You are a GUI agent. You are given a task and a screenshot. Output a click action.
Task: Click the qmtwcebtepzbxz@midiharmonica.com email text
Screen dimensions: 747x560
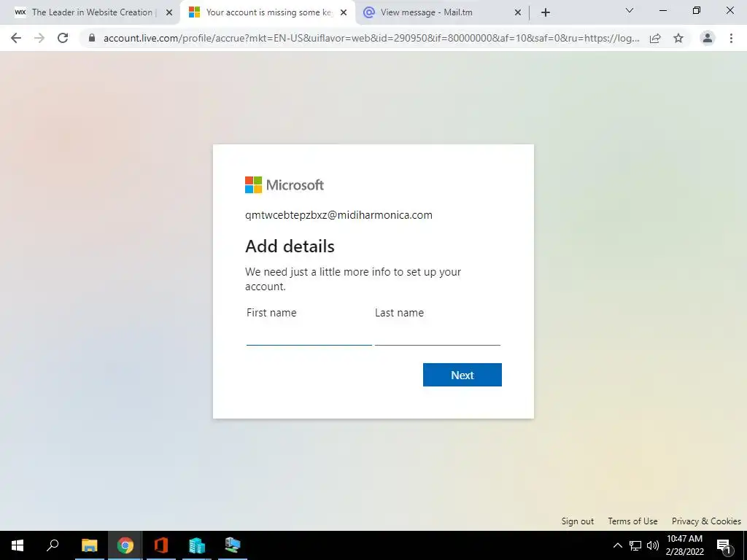(x=338, y=215)
